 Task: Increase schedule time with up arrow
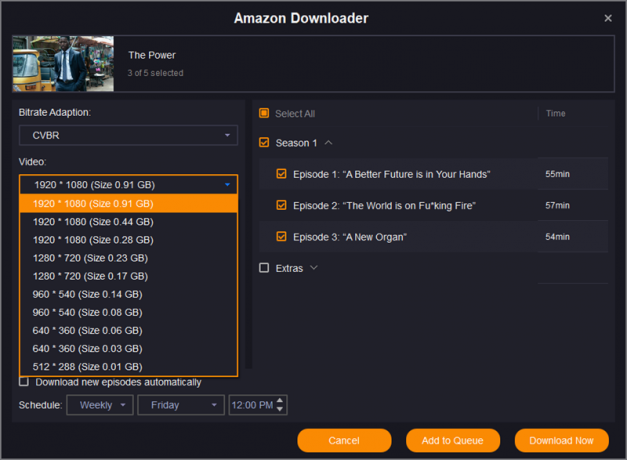280,401
